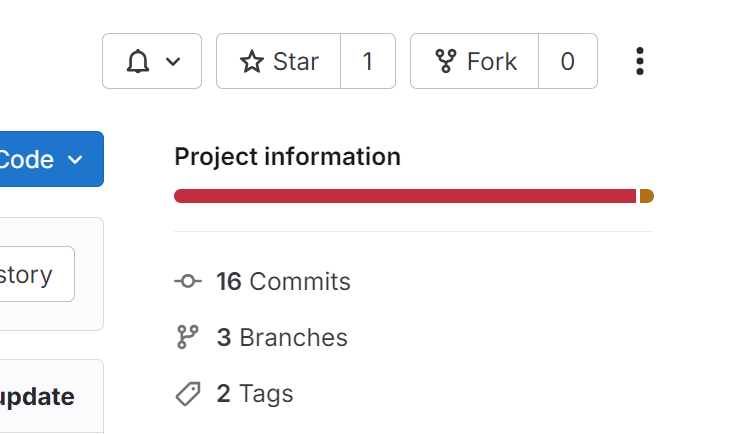Click the star icon
Screen dimensions: 746x434
tap(252, 62)
